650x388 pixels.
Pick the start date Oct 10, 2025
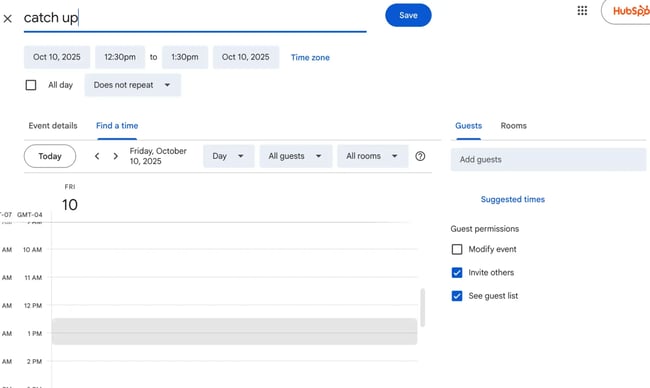[x=57, y=57]
